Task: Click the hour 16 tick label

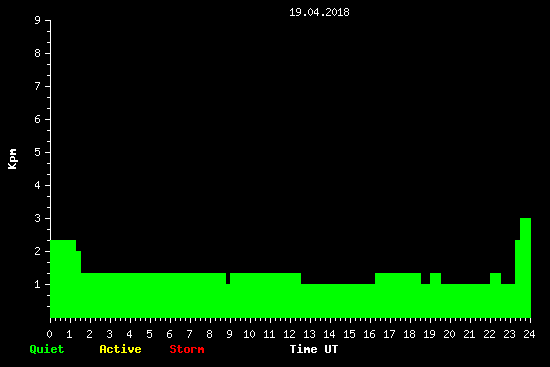Action: (369, 334)
